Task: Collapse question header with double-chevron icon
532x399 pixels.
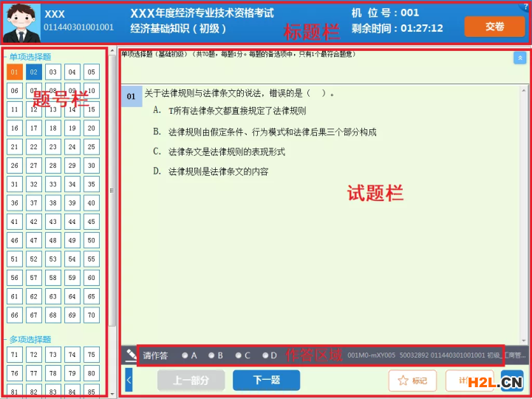Action: (x=519, y=58)
